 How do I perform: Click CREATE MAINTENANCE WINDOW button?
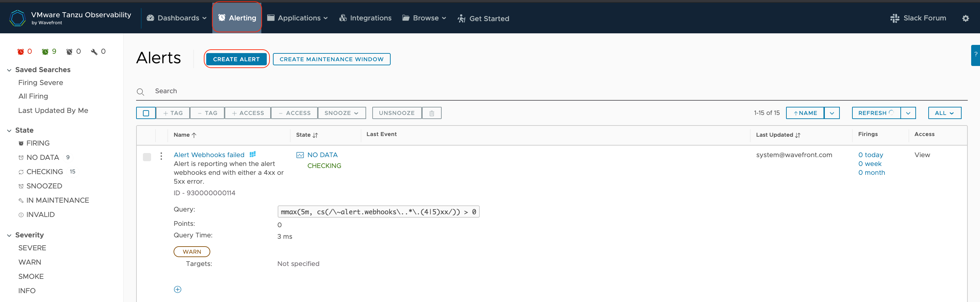(x=331, y=59)
